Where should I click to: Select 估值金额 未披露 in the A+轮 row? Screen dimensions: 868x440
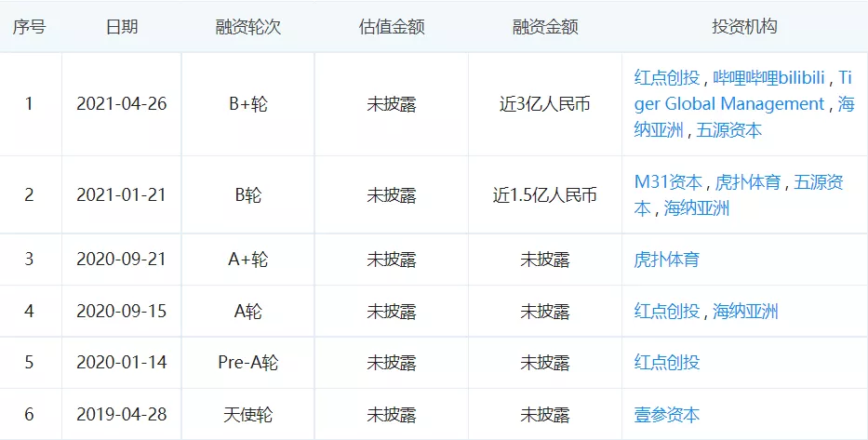click(x=392, y=259)
